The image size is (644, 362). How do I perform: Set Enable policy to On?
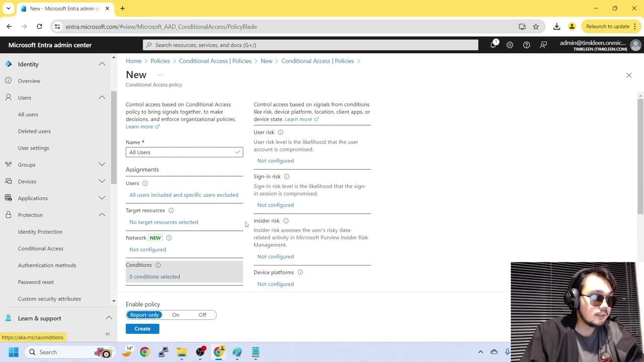click(176, 315)
